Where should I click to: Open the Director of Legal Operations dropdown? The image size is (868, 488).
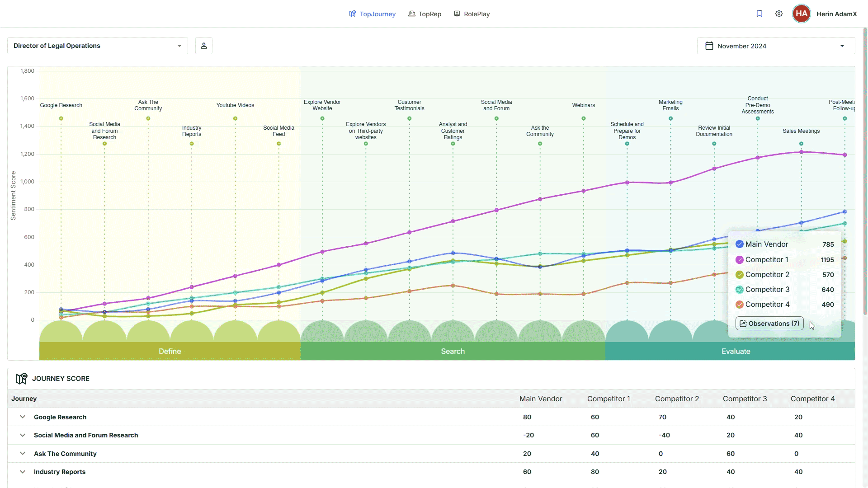tap(98, 46)
